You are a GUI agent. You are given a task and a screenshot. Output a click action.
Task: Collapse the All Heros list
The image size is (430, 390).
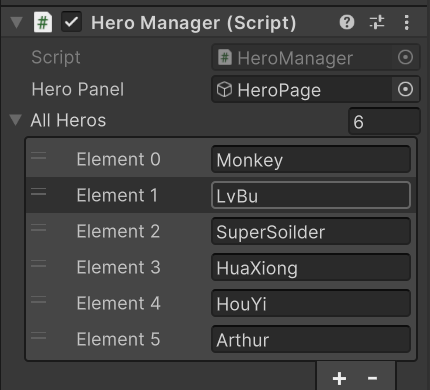coord(15,120)
